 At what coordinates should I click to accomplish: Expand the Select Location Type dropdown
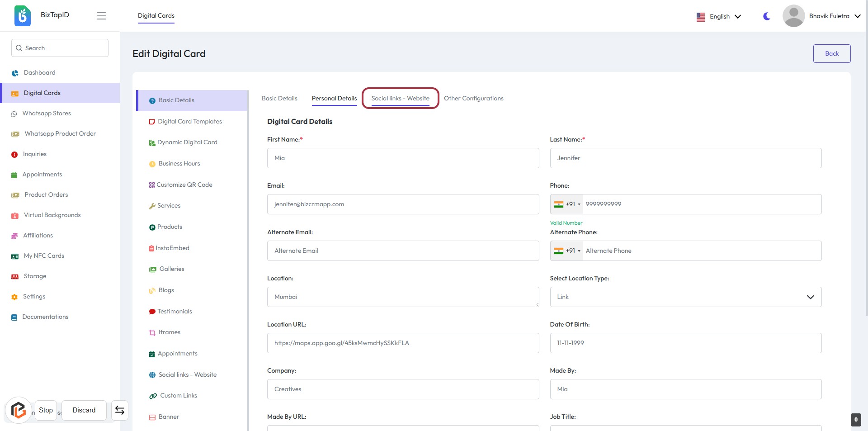pos(685,297)
